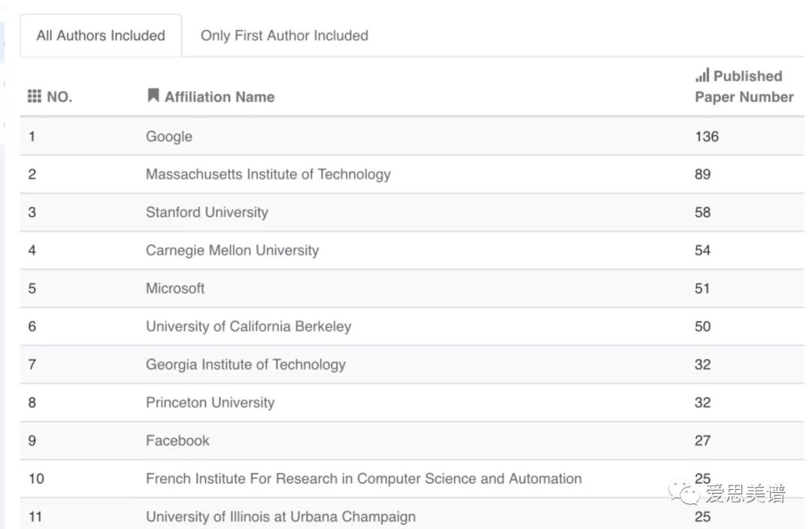Screen dimensions: 812x529
Task: Choose the Microsoft affiliation row
Action: 175,288
